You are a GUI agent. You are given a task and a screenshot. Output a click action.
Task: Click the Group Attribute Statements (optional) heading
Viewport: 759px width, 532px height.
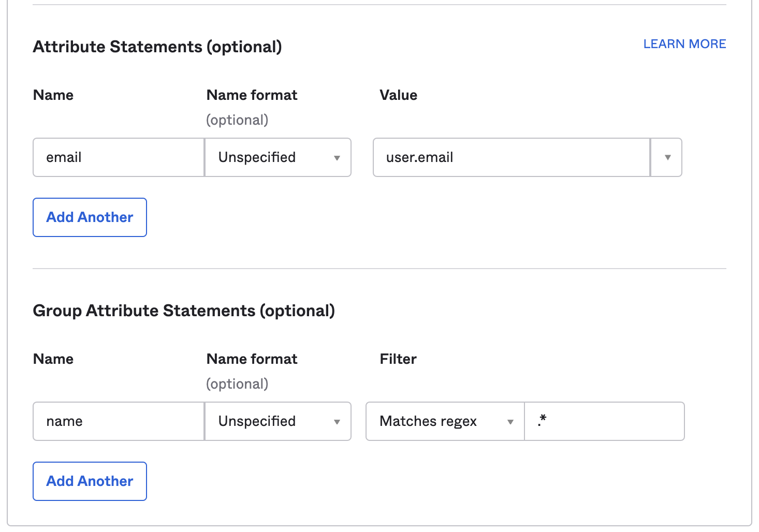pos(184,311)
